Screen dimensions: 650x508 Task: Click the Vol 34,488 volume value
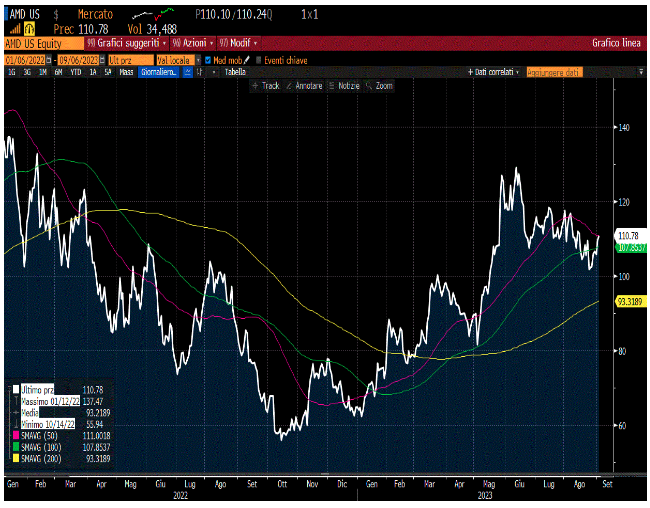[x=152, y=29]
